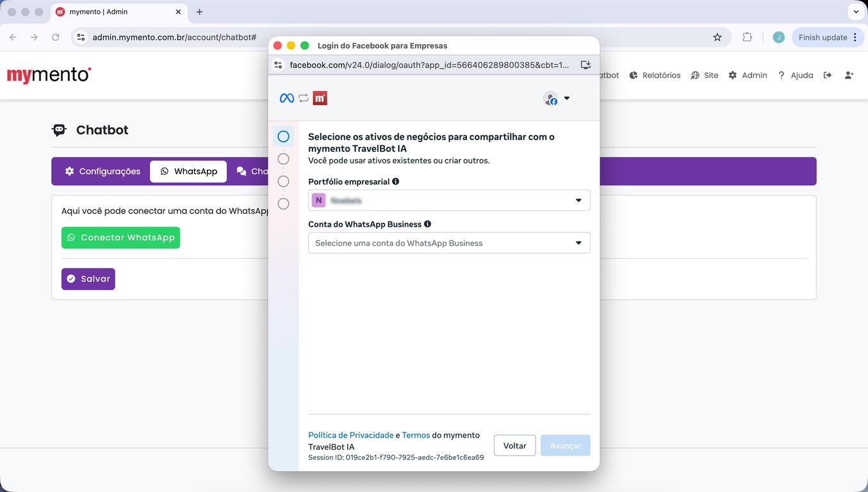This screenshot has width=868, height=492.
Task: Click the red mymento app icon in the dialog
Action: pos(320,98)
